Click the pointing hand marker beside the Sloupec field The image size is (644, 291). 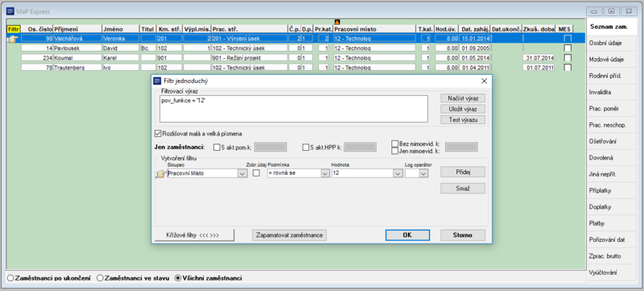click(x=161, y=174)
